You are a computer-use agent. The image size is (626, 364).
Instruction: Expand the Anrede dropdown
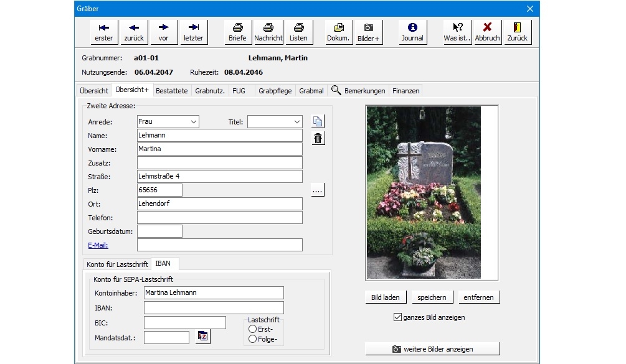(x=193, y=122)
